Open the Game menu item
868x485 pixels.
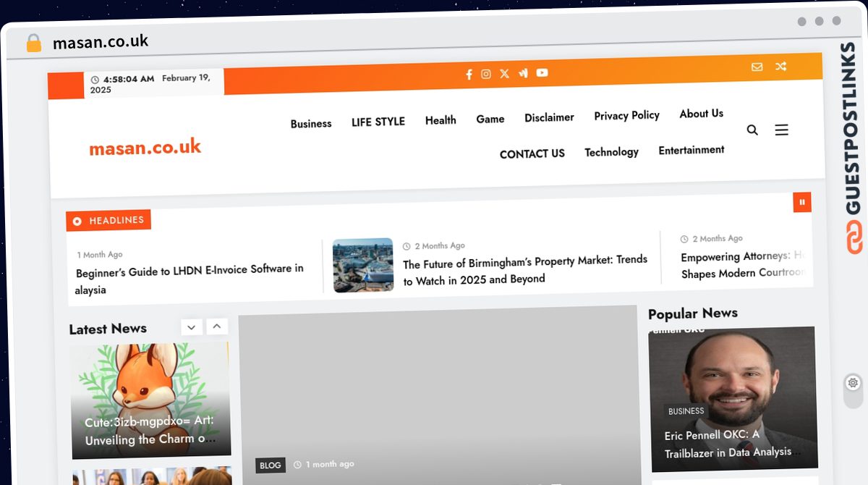coord(490,119)
